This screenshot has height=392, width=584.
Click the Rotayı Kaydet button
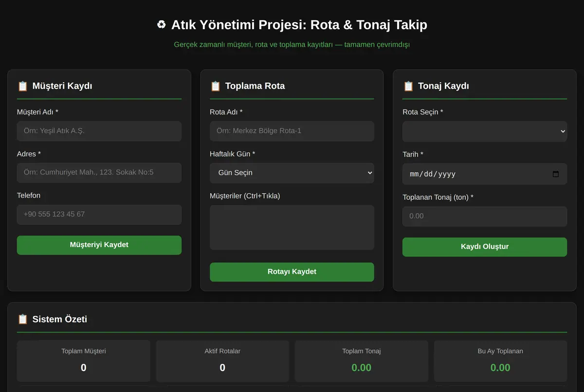point(292,272)
